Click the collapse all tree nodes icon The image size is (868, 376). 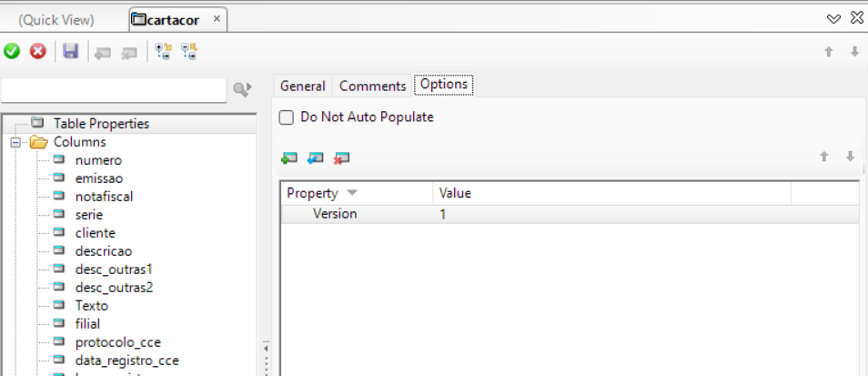coord(189,52)
